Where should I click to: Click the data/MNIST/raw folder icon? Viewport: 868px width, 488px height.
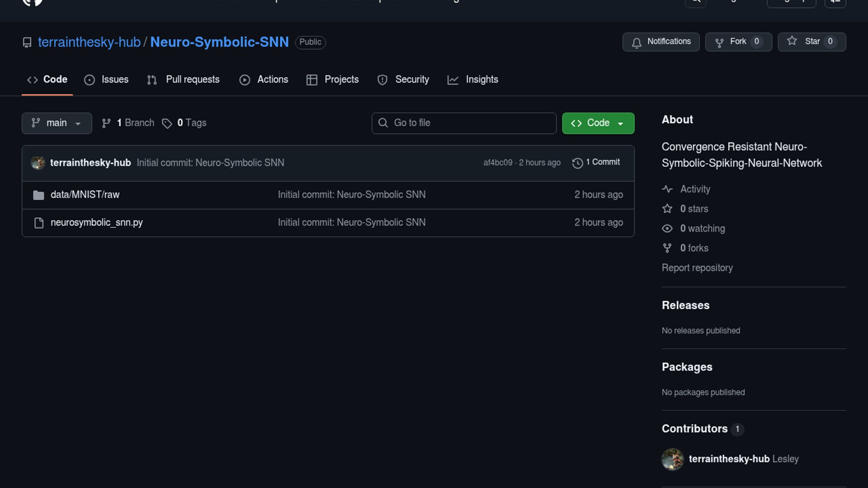pos(39,195)
